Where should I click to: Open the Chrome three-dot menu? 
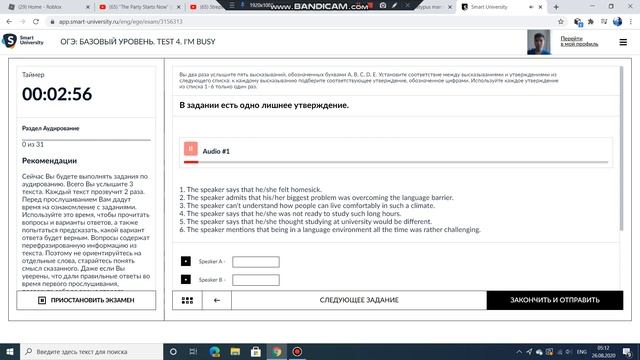click(x=631, y=22)
